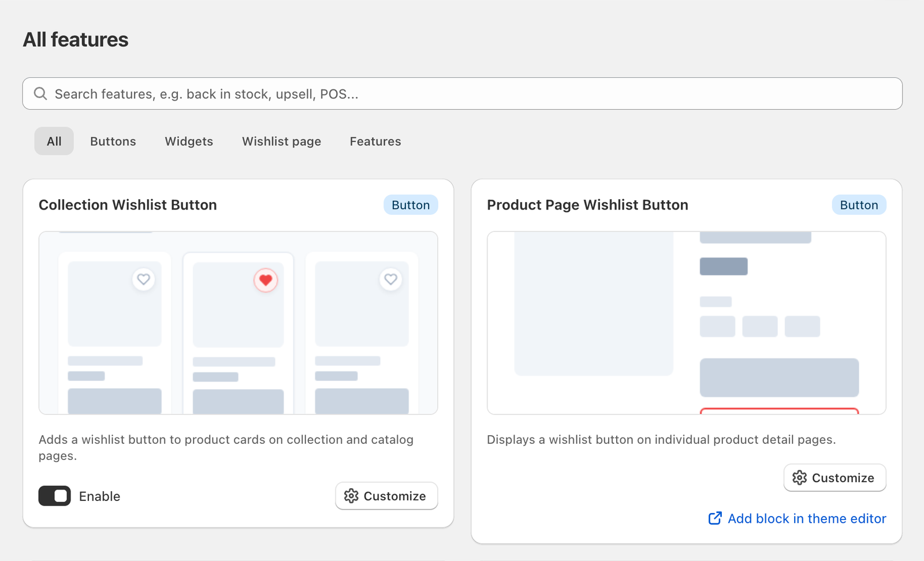
Task: Open the Widgets tab
Action: click(x=189, y=141)
